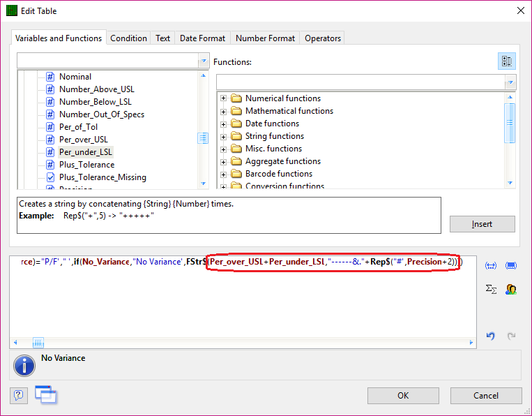The width and height of the screenshot is (532, 416).
Task: Expand the Mathematical functions node
Action: (223, 112)
